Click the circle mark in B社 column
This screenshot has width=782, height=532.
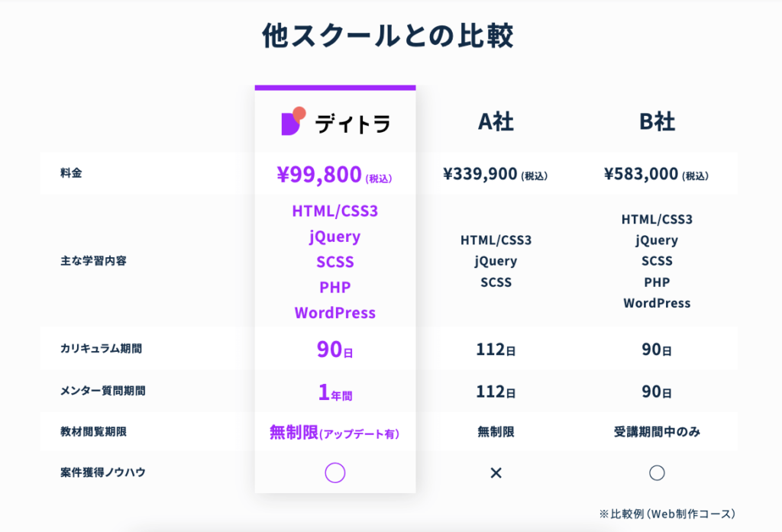657,472
